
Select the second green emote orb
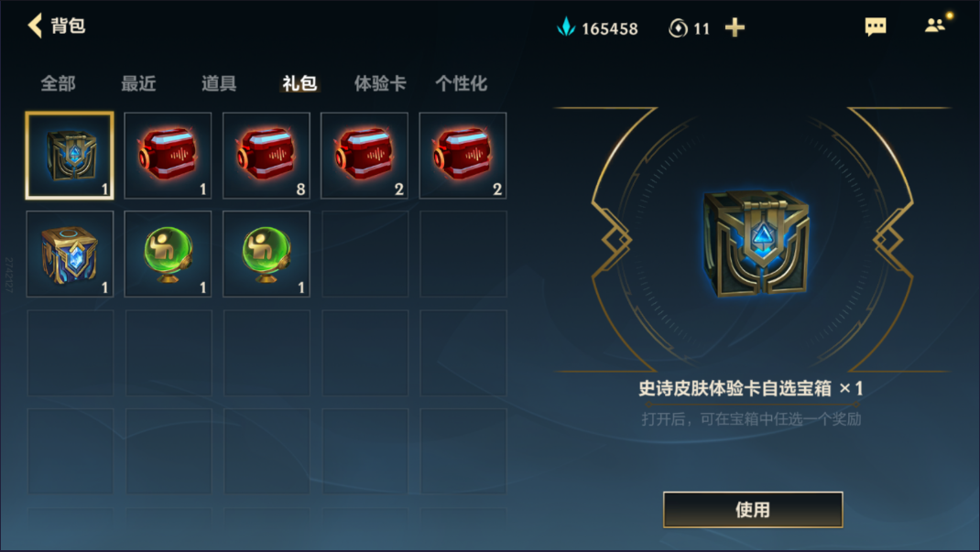click(267, 254)
